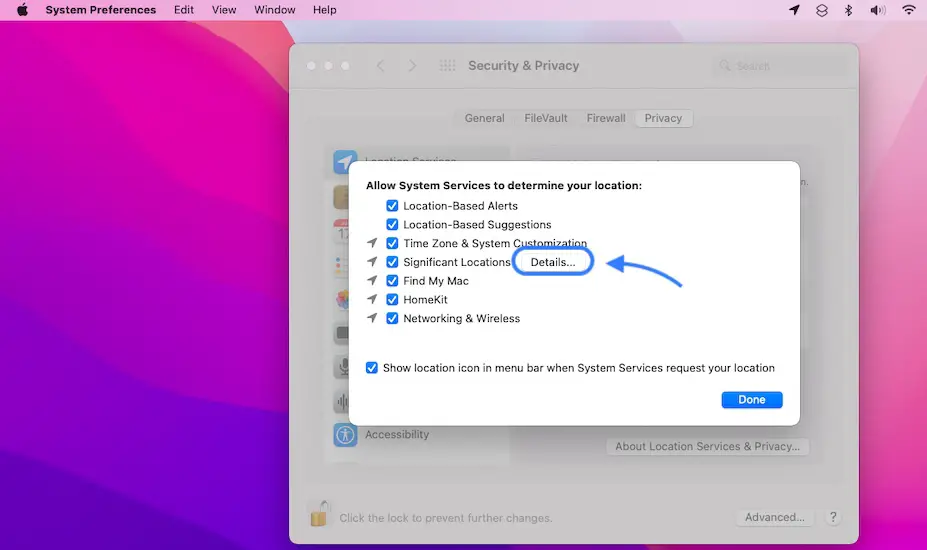This screenshot has height=550, width=927.
Task: Click the Apple logo menu
Action: pyautogui.click(x=22, y=10)
